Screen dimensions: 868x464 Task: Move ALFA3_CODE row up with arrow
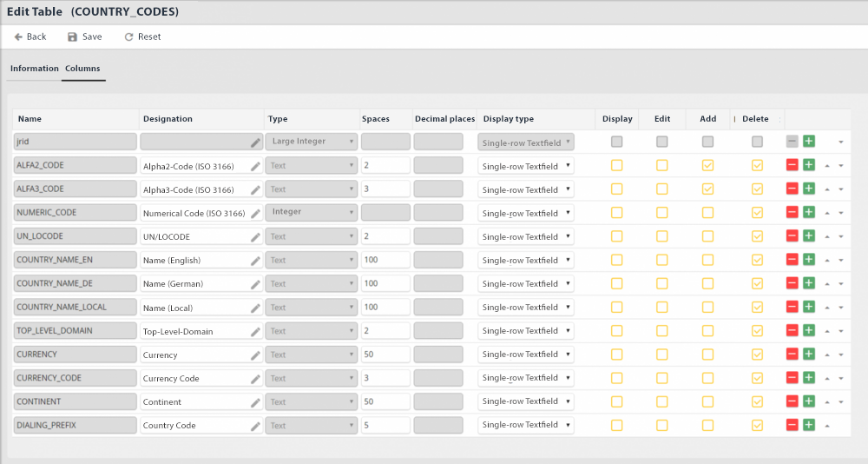(x=827, y=189)
